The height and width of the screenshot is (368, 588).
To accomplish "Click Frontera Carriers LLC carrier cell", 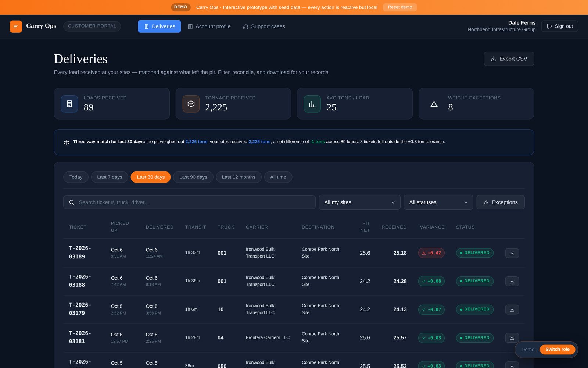I will coord(268,337).
